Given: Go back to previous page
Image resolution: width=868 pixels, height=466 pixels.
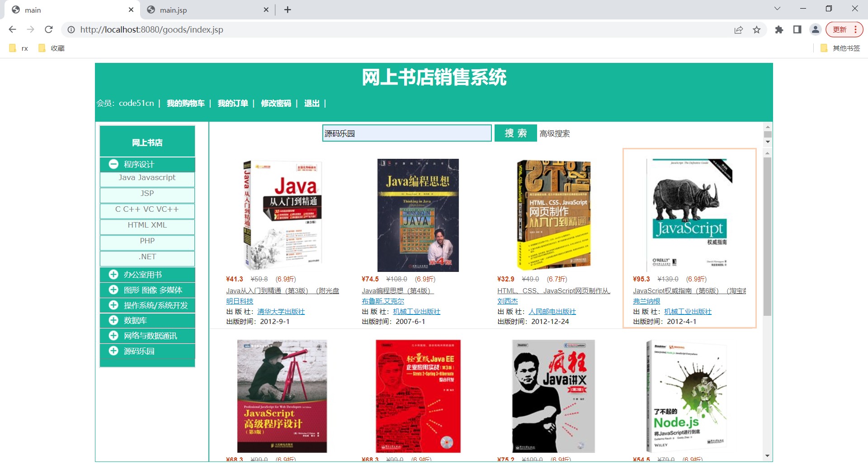Looking at the screenshot, I should pyautogui.click(x=12, y=29).
